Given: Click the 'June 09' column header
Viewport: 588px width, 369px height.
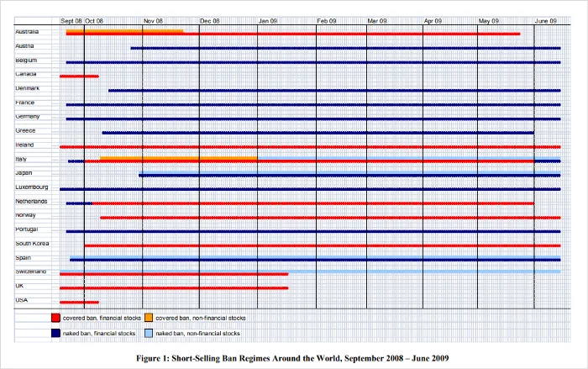Looking at the screenshot, I should [546, 21].
